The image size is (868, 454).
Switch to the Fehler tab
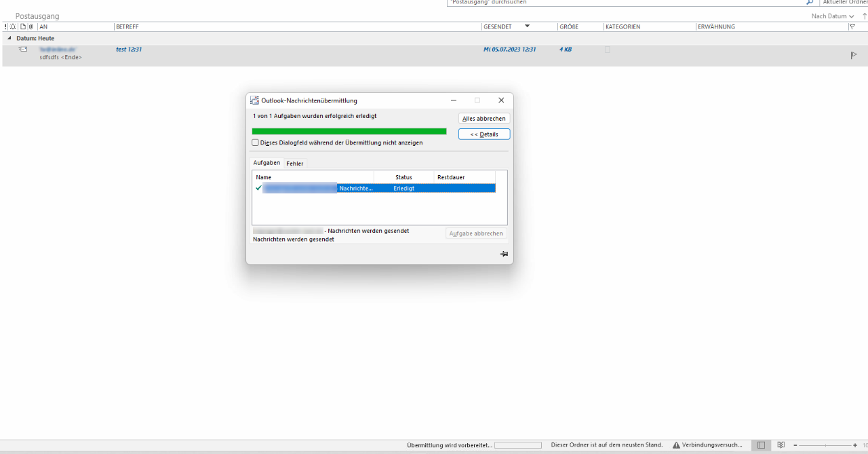click(294, 164)
